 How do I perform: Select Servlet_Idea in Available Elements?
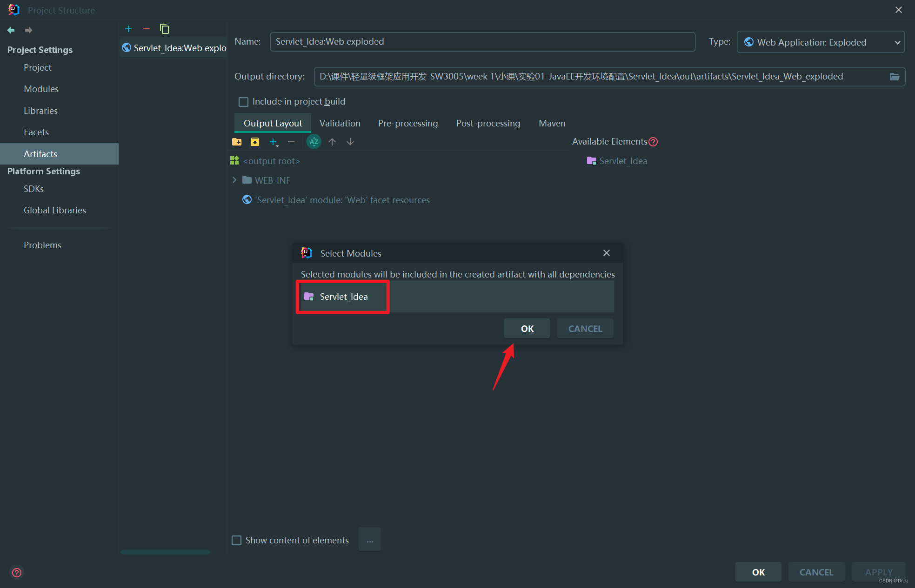pos(617,161)
